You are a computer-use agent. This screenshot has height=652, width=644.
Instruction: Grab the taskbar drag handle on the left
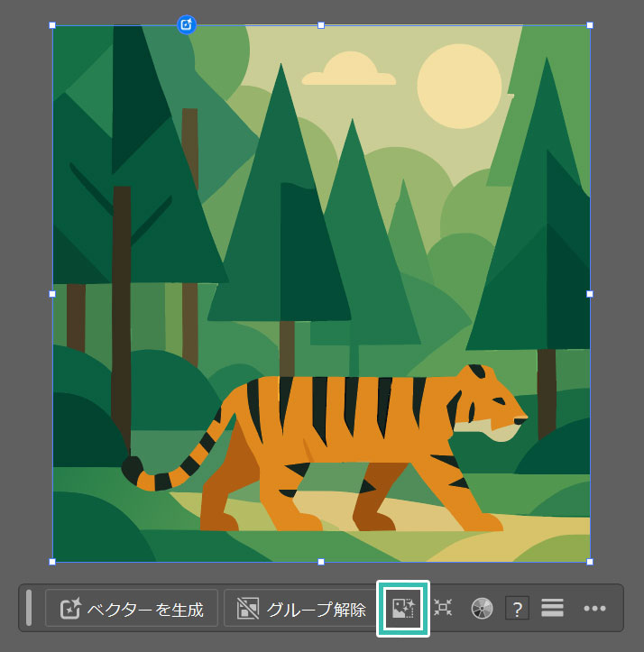click(x=29, y=608)
